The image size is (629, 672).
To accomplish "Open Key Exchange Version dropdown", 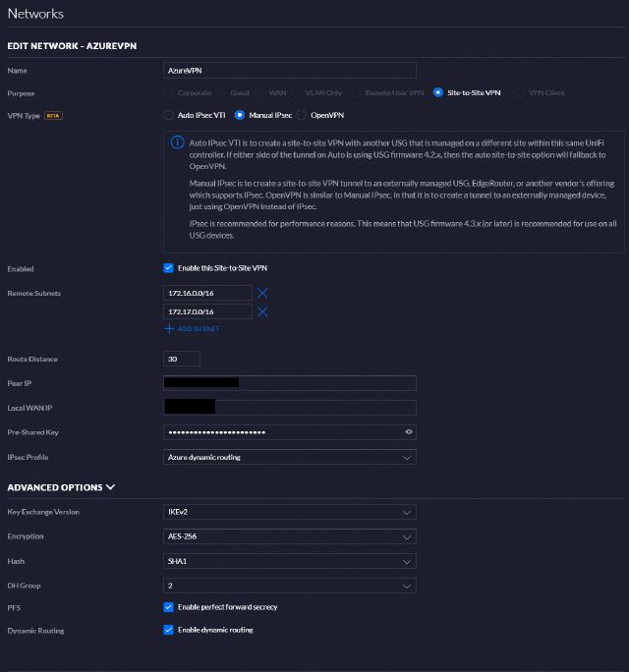I will [x=289, y=512].
